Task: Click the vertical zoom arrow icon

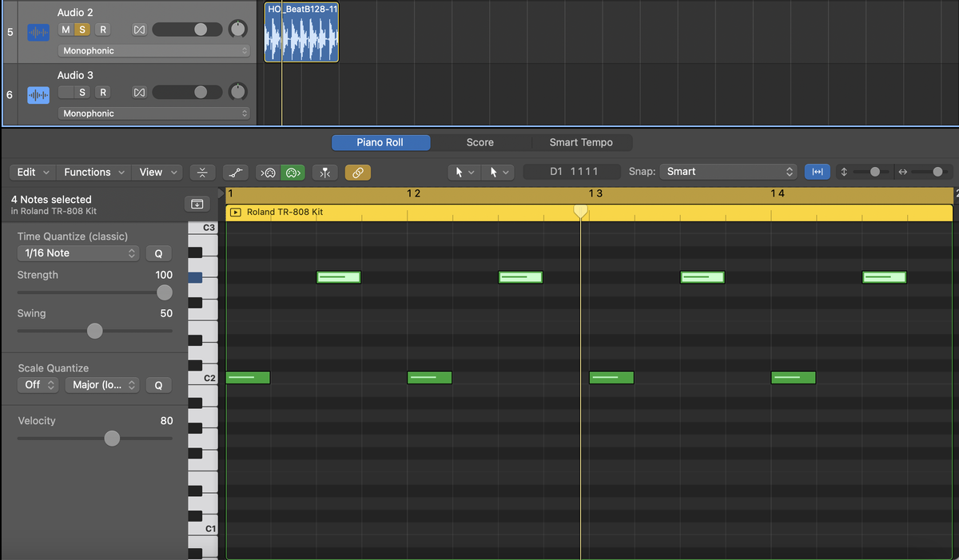Action: click(845, 172)
